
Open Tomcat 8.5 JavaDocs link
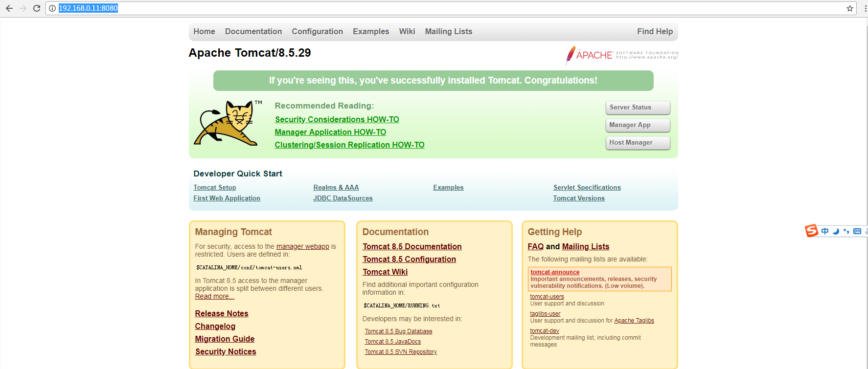[392, 342]
